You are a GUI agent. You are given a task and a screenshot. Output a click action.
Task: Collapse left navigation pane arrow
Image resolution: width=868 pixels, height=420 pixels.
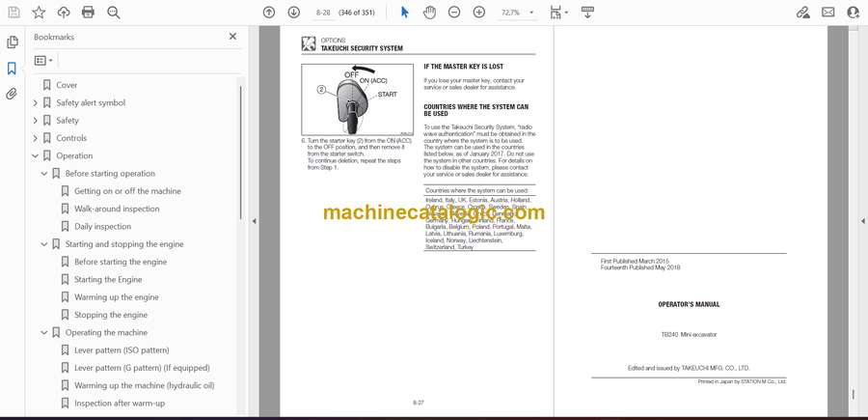pyautogui.click(x=254, y=221)
